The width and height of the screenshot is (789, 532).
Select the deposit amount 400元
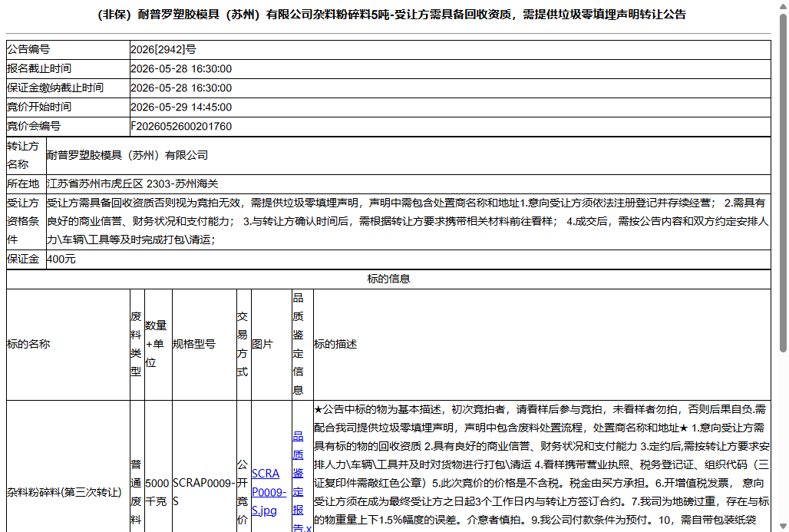click(61, 259)
